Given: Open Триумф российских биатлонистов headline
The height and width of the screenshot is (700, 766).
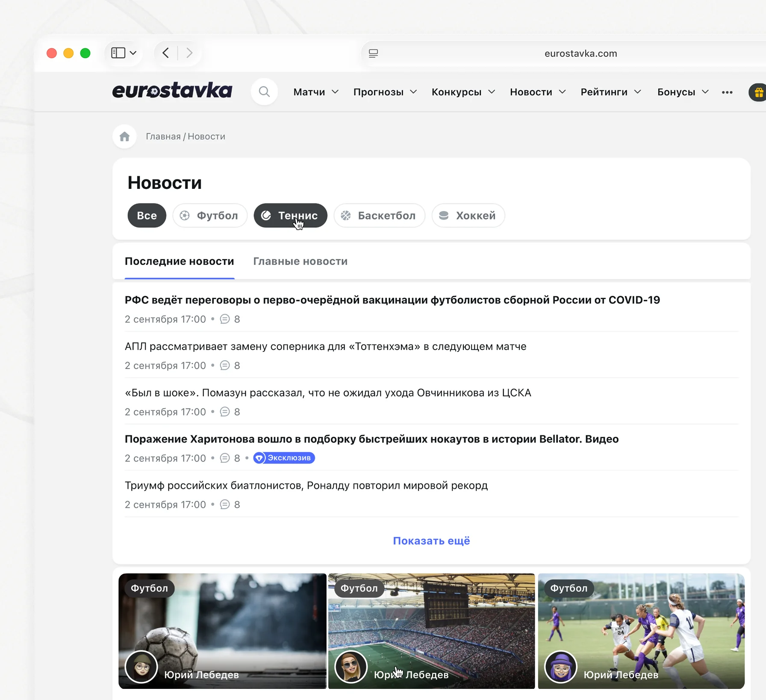Looking at the screenshot, I should tap(306, 485).
